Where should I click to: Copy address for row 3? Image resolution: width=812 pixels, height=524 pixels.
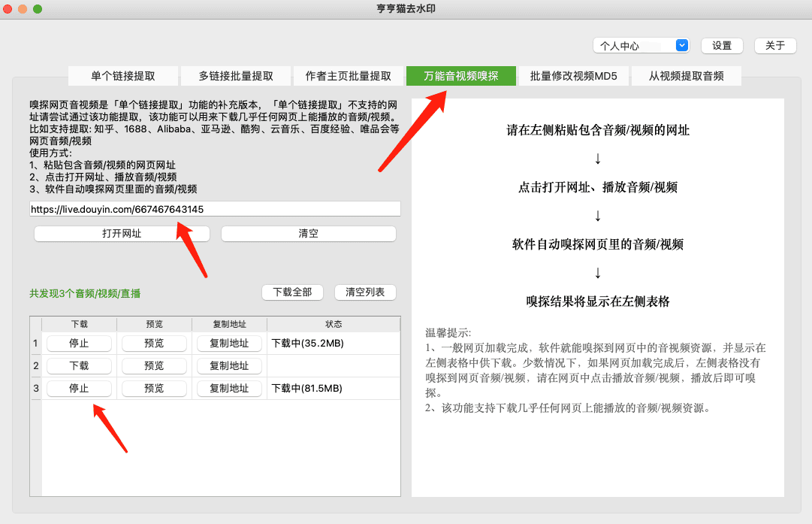(229, 388)
